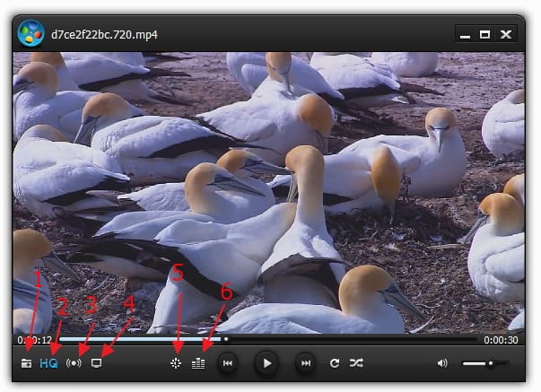Image resolution: width=541 pixels, height=392 pixels.
Task: Click the seek bar playhead
Action: (225, 340)
